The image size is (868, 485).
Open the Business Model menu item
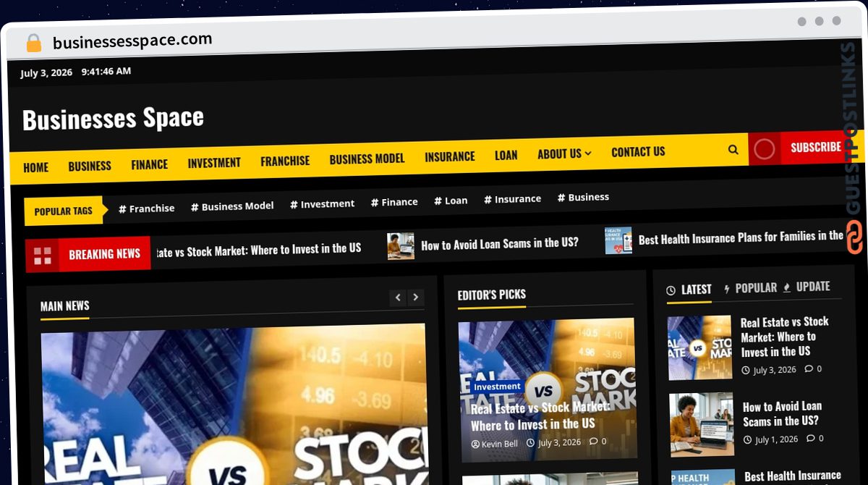[x=367, y=159]
